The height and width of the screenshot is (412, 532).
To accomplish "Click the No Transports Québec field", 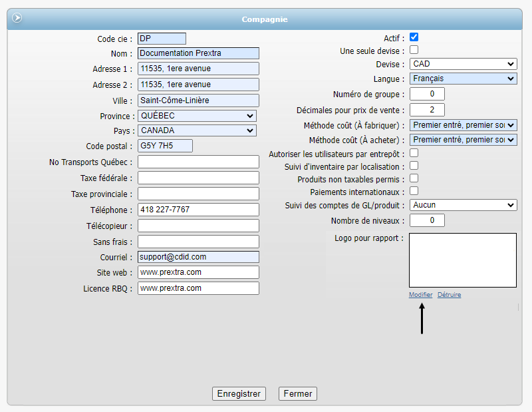I will pos(198,162).
